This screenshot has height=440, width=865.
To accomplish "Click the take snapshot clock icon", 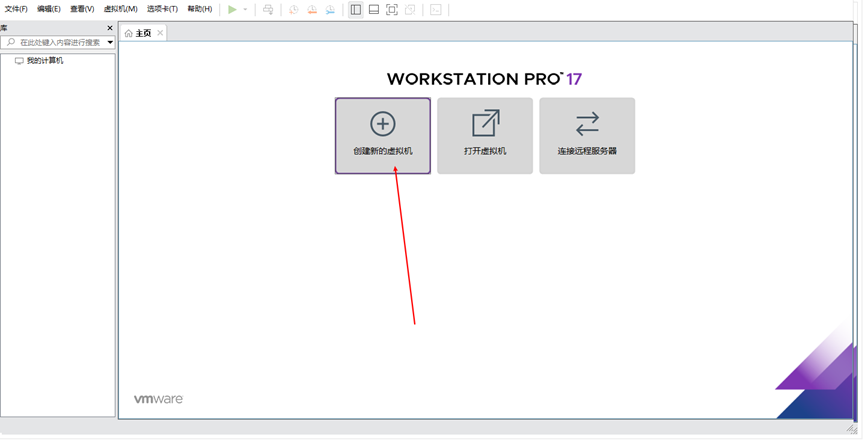I will (293, 9).
